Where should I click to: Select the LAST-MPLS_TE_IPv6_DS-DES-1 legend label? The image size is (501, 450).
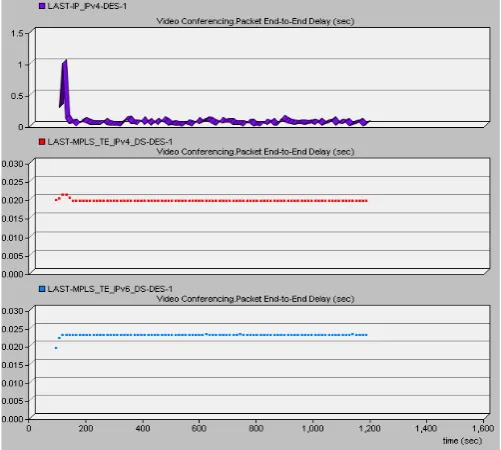click(x=110, y=289)
